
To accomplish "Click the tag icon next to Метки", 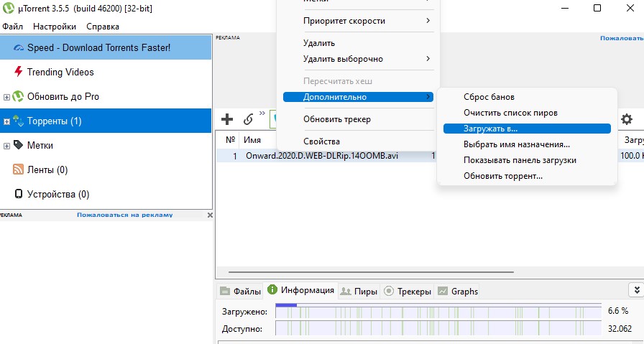I will click(18, 144).
